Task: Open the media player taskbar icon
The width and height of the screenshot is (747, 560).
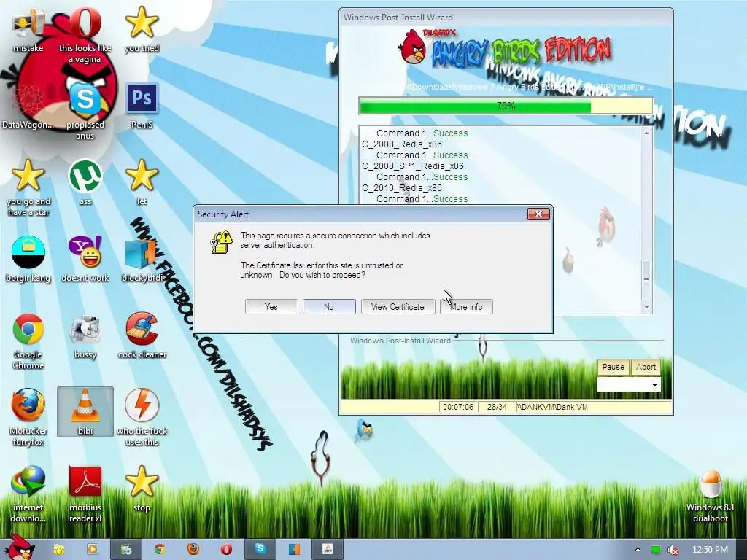Action: 93,550
